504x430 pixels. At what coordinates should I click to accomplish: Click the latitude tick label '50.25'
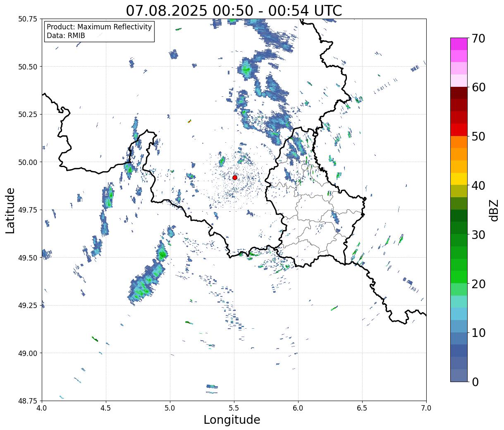click(x=27, y=115)
